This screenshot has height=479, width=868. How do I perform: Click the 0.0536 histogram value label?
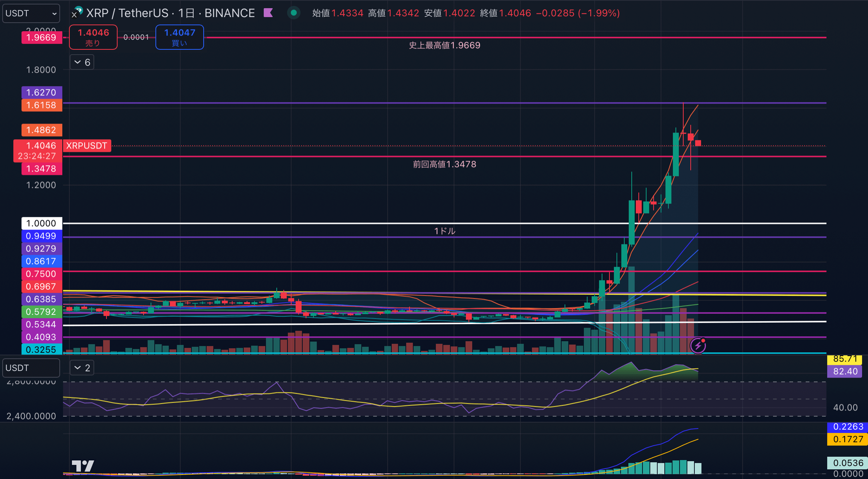[848, 463]
